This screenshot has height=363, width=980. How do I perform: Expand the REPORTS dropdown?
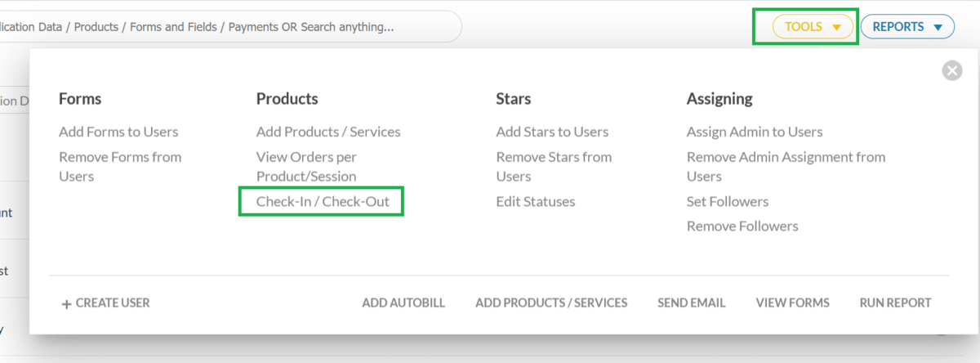[906, 27]
